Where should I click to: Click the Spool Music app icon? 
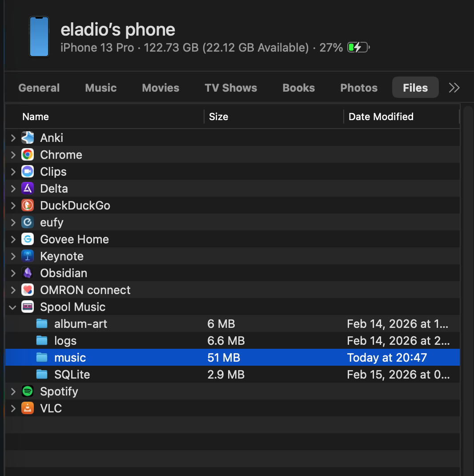[28, 307]
